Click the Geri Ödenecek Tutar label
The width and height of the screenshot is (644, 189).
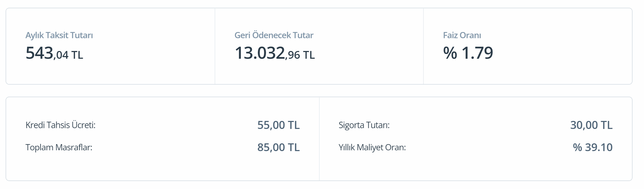coord(274,35)
